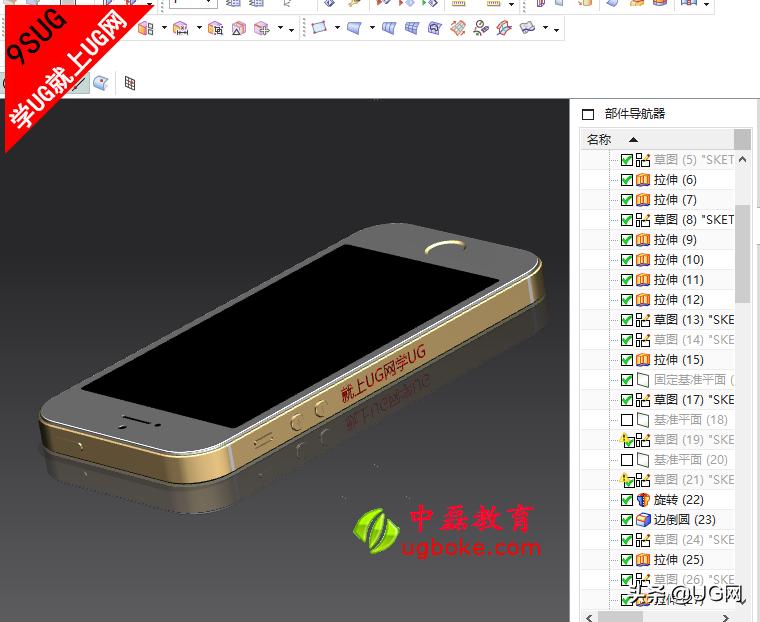Toggle 旋转 (22) checkbox

coord(627,500)
